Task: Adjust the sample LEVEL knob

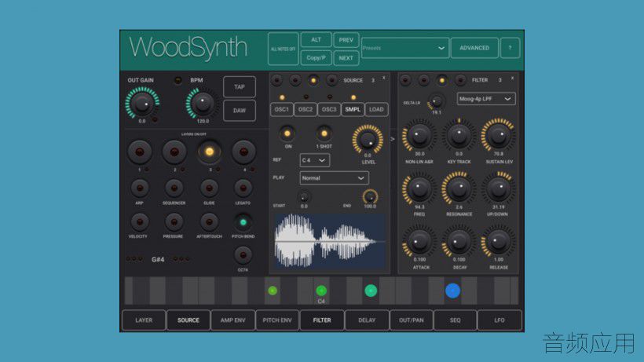Action: coord(368,140)
